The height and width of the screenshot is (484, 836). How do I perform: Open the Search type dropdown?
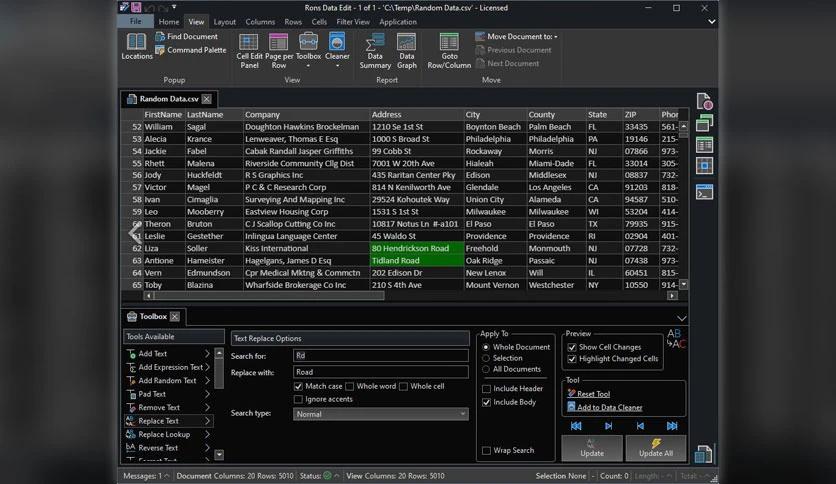[x=380, y=414]
